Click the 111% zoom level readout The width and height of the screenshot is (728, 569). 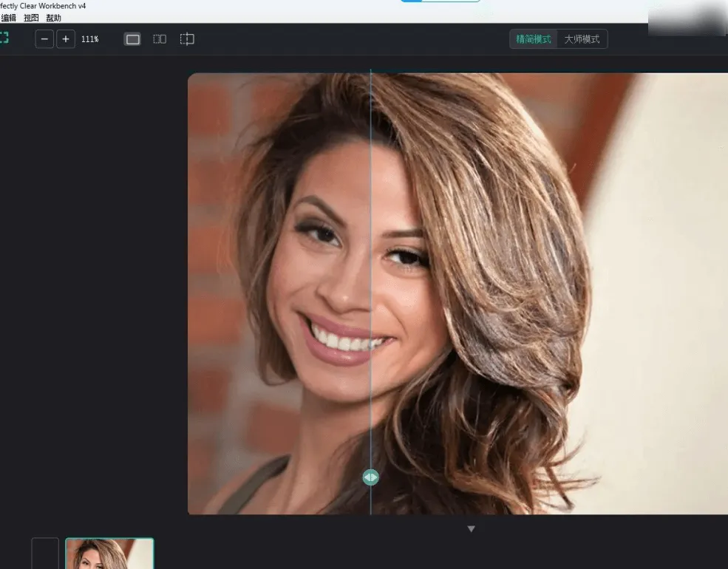point(89,39)
